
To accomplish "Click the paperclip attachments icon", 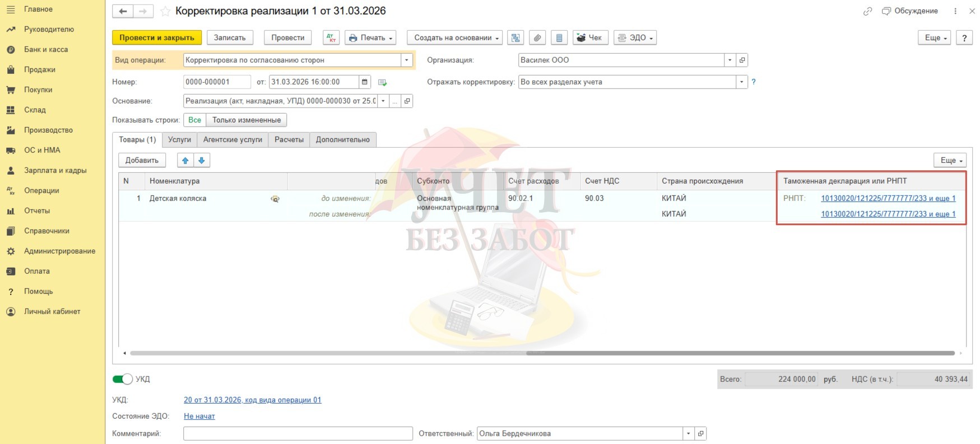I will pos(537,38).
